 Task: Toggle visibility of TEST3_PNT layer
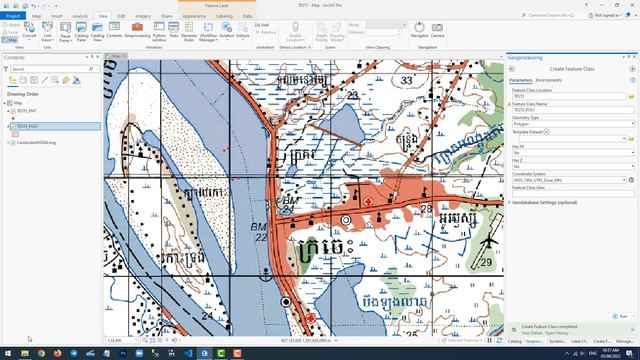(x=13, y=111)
